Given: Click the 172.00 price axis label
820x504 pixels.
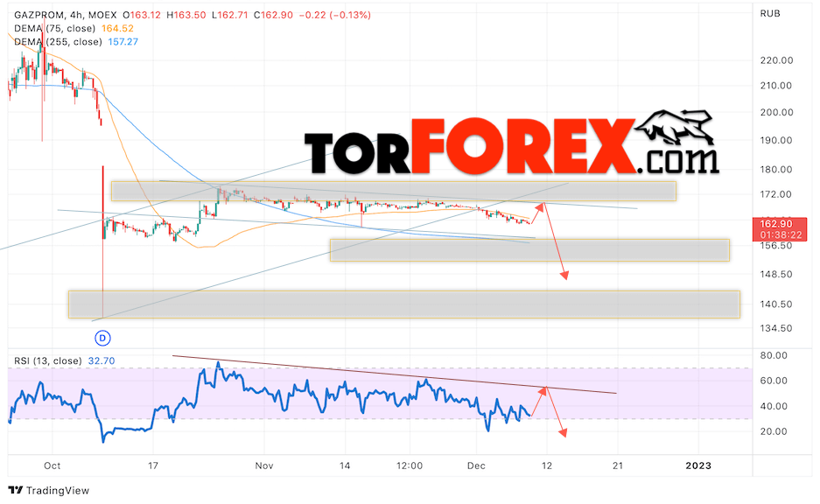Looking at the screenshot, I should [x=776, y=194].
